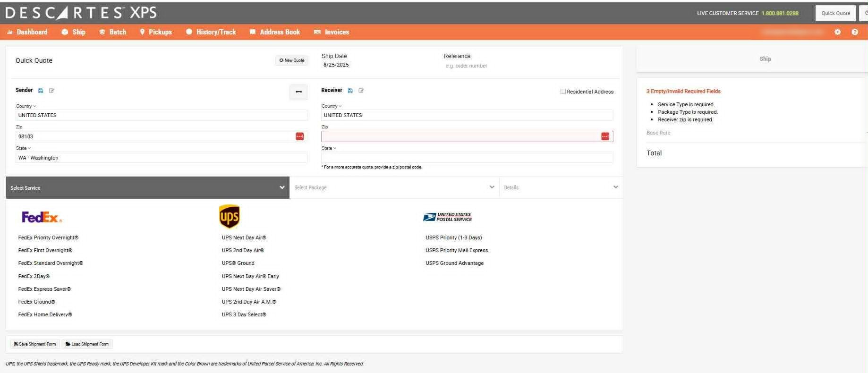Click the FedEx logo
868x373 pixels.
pyautogui.click(x=42, y=217)
